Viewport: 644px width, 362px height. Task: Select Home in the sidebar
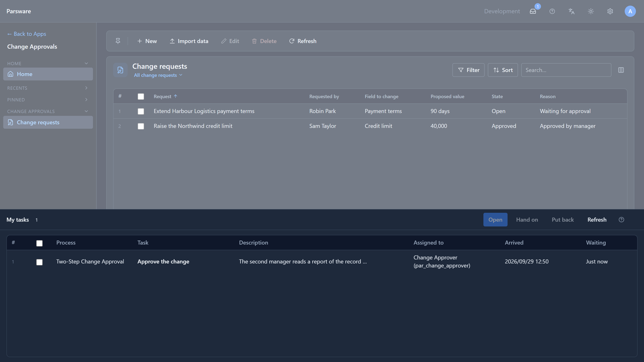click(48, 74)
